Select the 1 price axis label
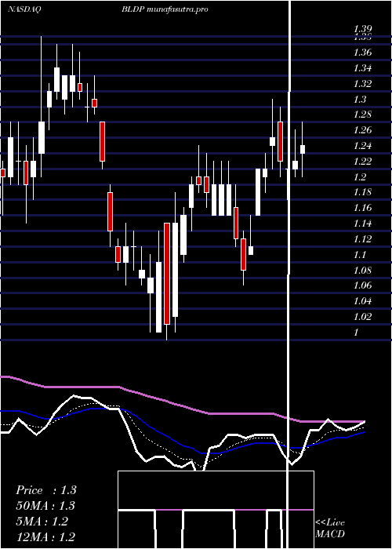The height and width of the screenshot is (549, 392). pos(356,333)
